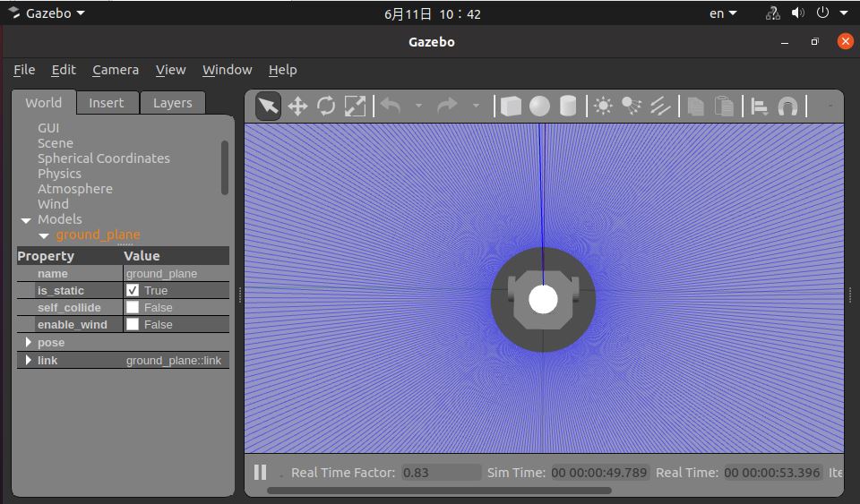Enable the enable_wind checkbox
The height and width of the screenshot is (504, 860).
pyautogui.click(x=133, y=324)
